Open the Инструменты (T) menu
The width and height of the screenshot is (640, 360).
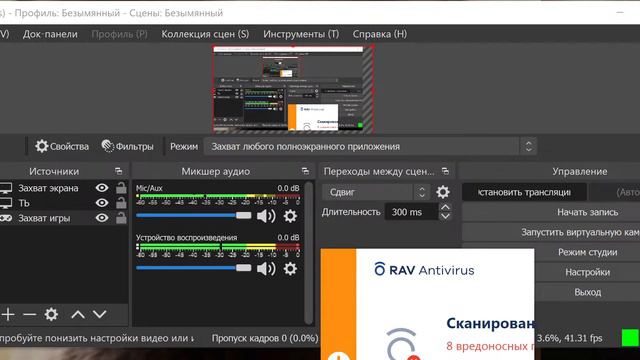pos(301,34)
